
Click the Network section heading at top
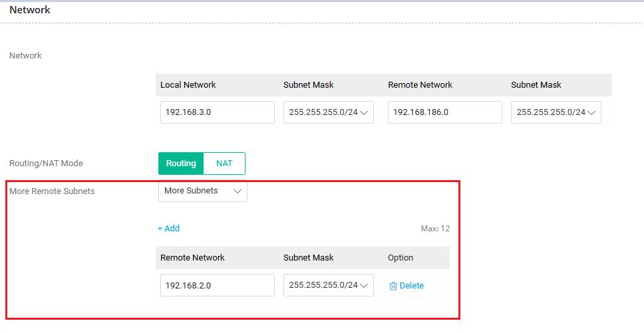coord(30,10)
